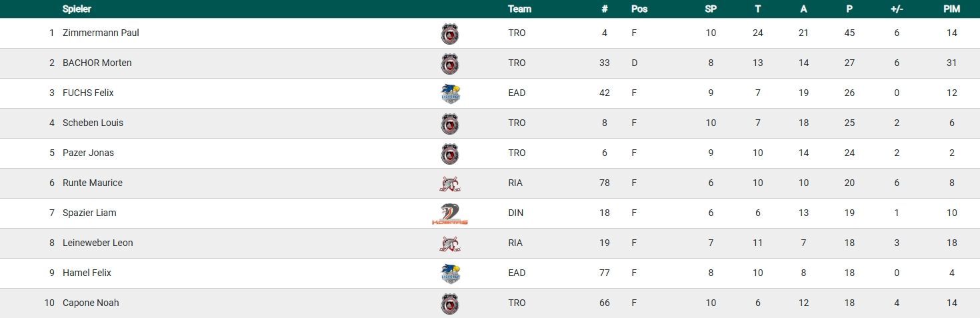Click team logo beside Zimmermann Paul
980x318 pixels.
pos(450,33)
